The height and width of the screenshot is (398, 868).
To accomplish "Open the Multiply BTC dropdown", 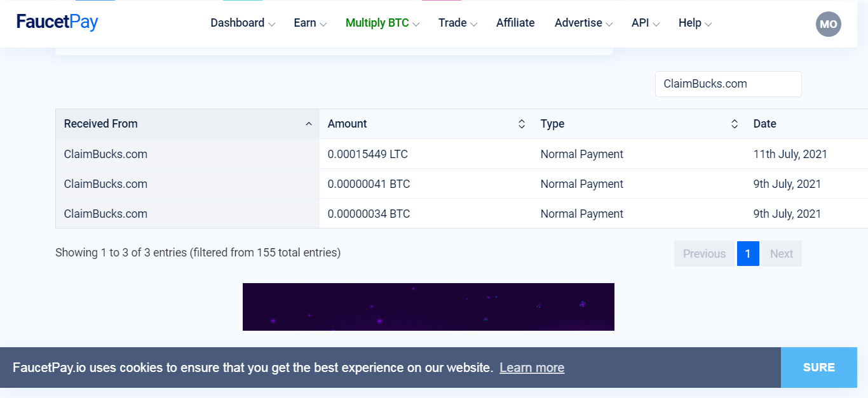I will [383, 23].
